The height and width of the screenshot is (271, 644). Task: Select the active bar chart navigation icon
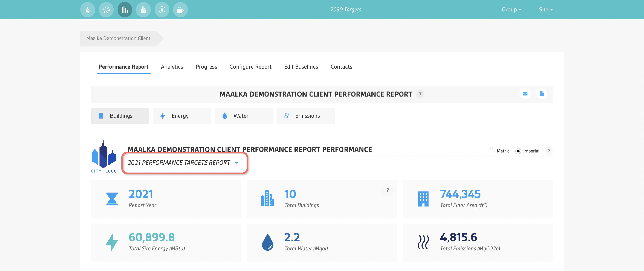point(125,10)
